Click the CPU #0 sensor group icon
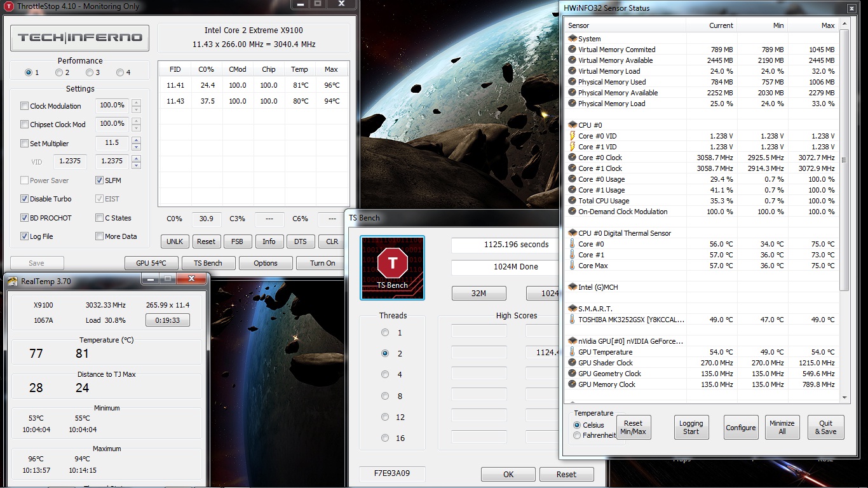This screenshot has width=868, height=488. click(573, 125)
